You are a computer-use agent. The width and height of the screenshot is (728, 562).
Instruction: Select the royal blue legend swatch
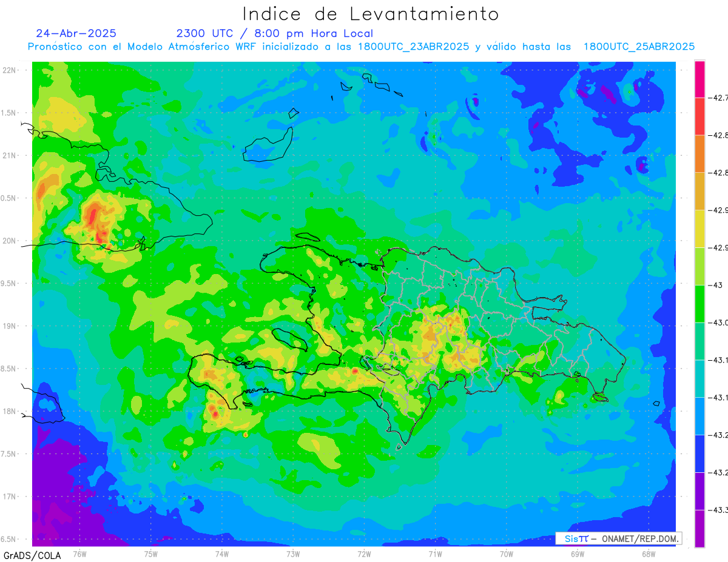[699, 453]
